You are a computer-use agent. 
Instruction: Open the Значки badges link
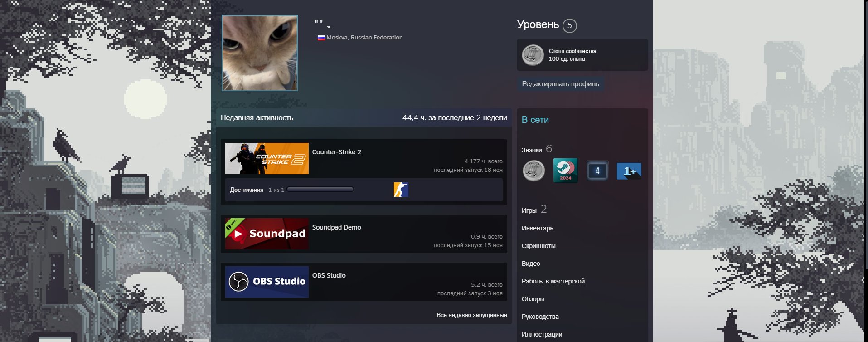tap(532, 150)
